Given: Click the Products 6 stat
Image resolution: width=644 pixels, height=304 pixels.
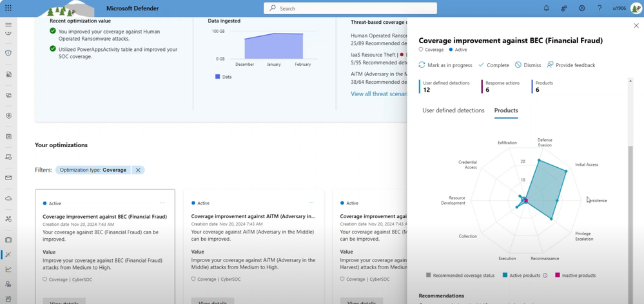Looking at the screenshot, I should coord(543,86).
